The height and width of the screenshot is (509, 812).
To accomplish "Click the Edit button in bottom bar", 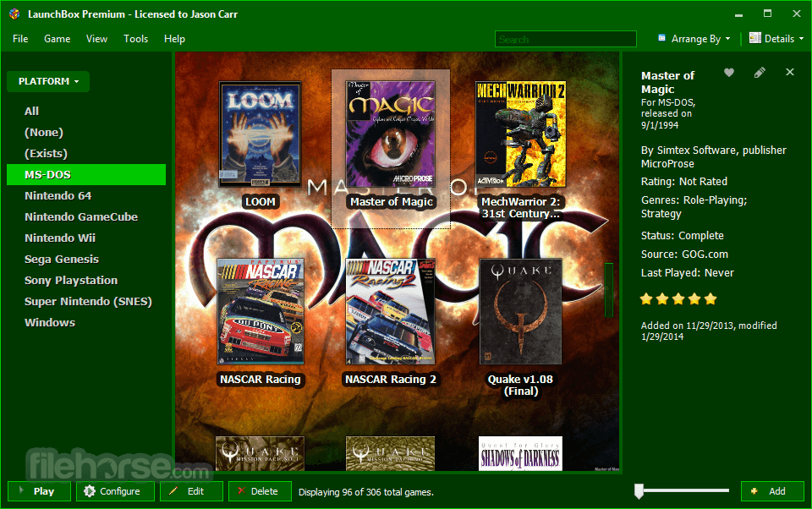I will (x=191, y=491).
